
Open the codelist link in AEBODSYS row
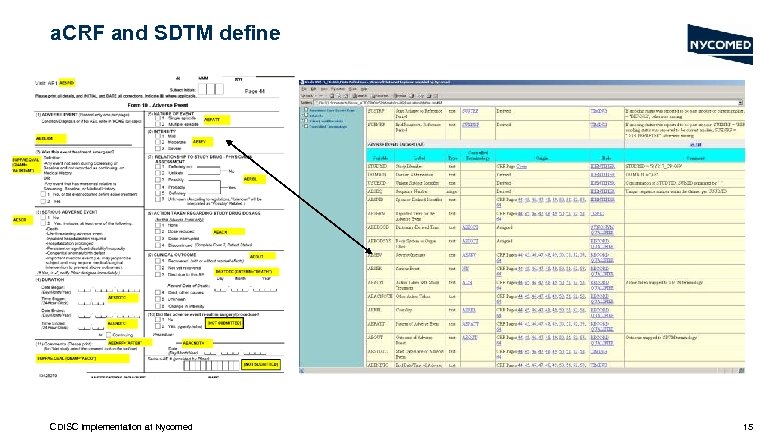pyautogui.click(x=470, y=241)
